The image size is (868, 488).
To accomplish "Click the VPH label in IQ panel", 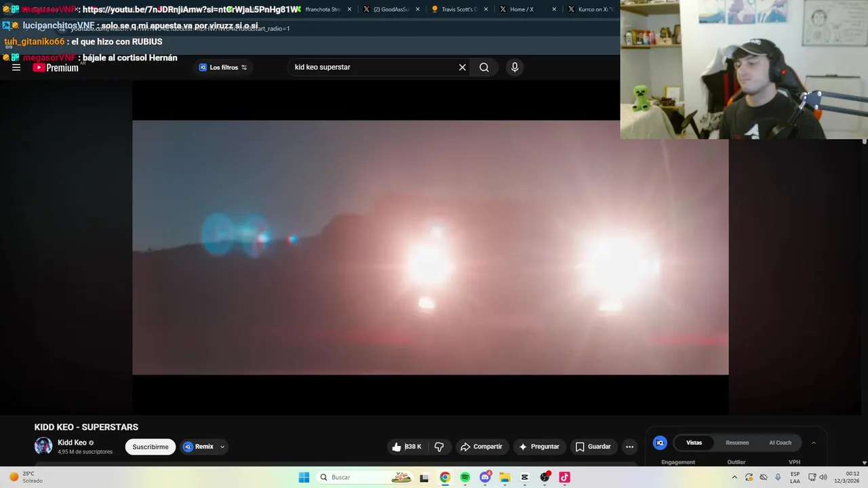I will tap(794, 462).
